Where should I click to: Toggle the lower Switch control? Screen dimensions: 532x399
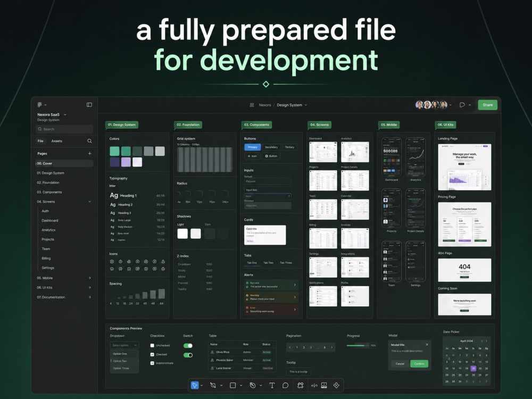(x=188, y=355)
